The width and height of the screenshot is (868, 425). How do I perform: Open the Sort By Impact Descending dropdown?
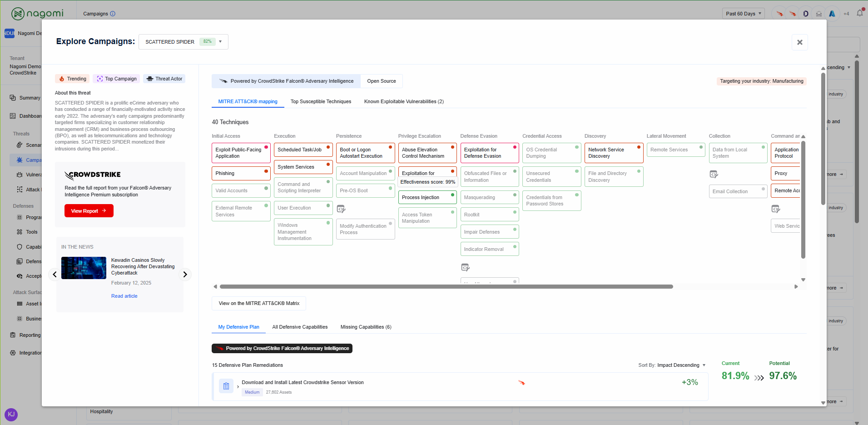tap(672, 365)
